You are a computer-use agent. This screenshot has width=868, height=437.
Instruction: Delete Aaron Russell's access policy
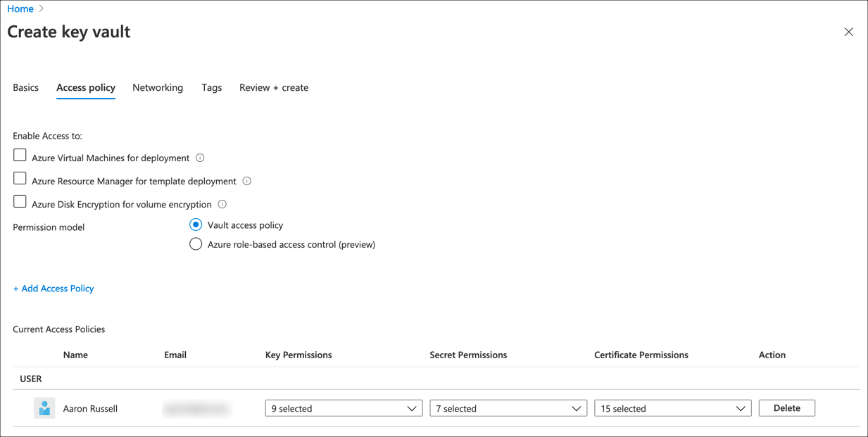pyautogui.click(x=786, y=408)
